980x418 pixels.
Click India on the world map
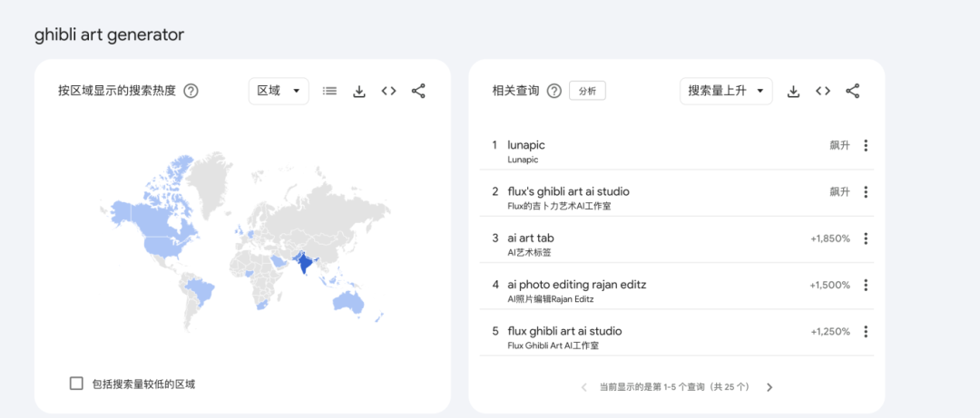[304, 263]
